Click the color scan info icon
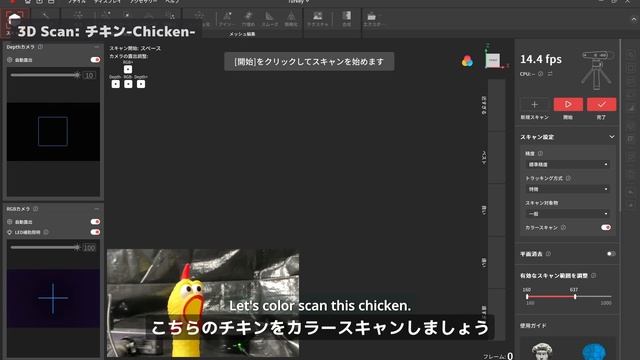Screen dimensions: 640x360 click(563, 227)
